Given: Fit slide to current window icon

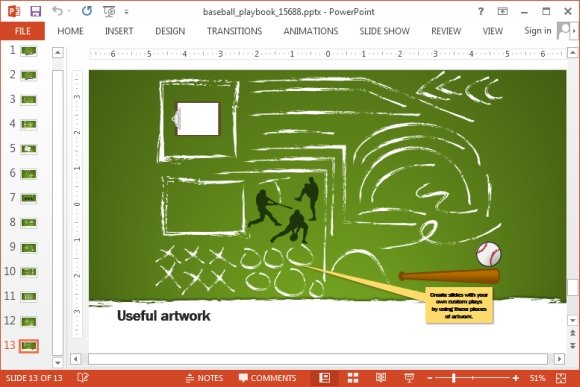Looking at the screenshot, I should 561,378.
